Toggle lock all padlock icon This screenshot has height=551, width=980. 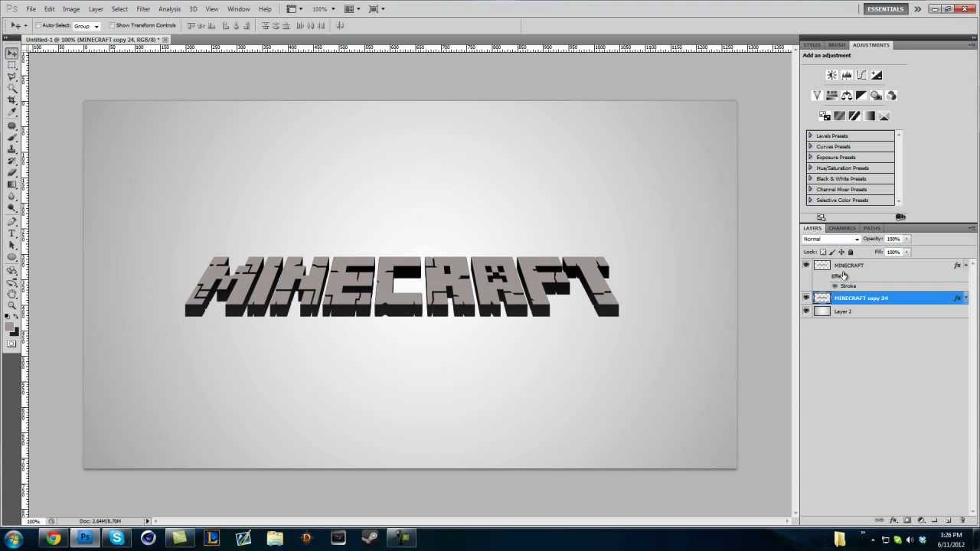(x=851, y=252)
